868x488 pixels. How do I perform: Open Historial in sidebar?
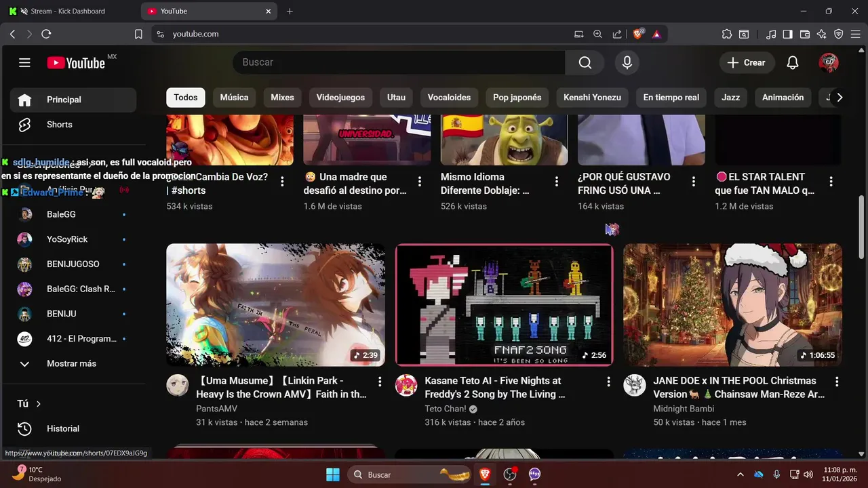(x=73, y=428)
